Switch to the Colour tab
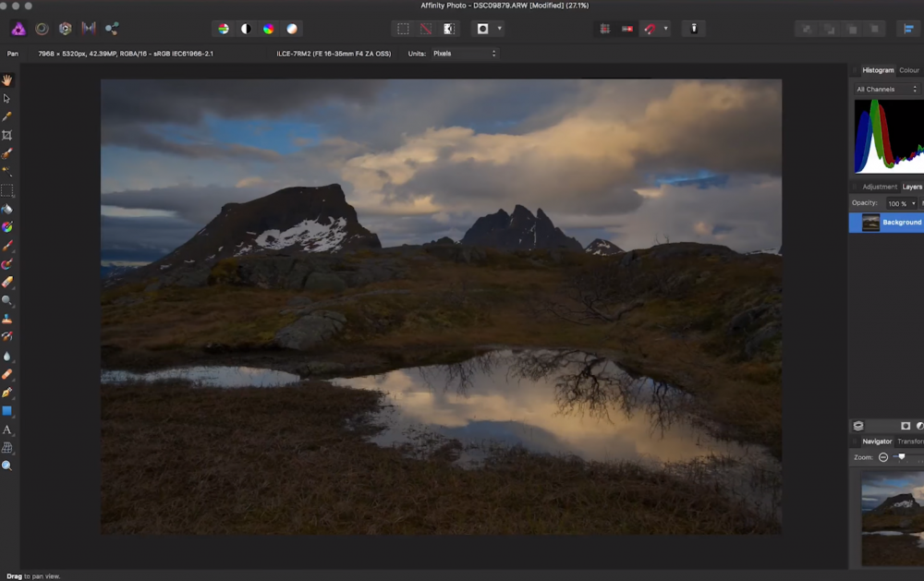924x581 pixels. point(909,69)
